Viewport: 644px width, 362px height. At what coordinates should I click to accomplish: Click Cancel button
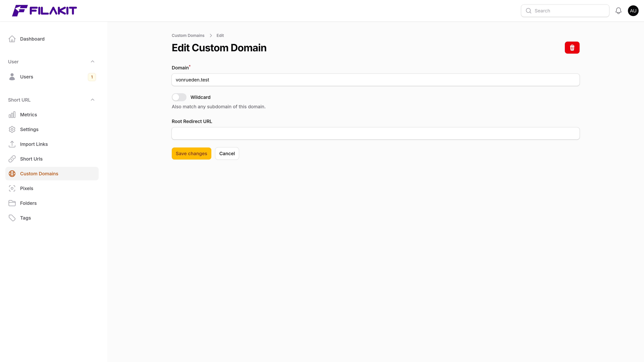[x=227, y=153]
